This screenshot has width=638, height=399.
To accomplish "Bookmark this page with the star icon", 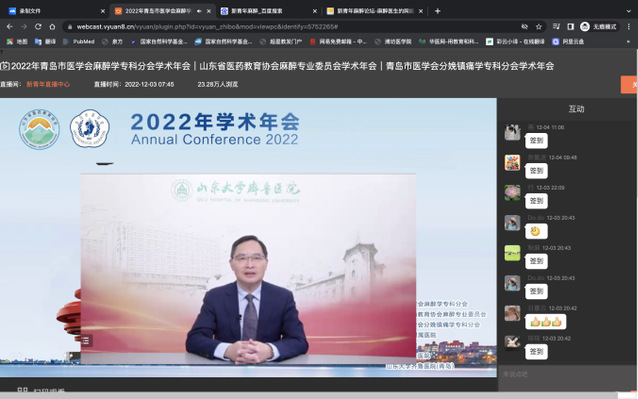I will pos(539,27).
